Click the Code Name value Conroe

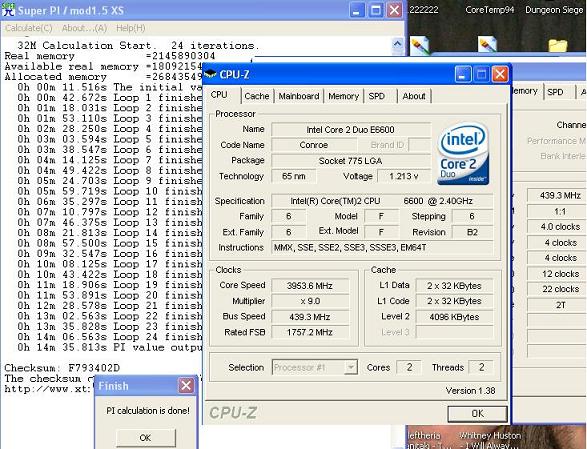[x=314, y=145]
